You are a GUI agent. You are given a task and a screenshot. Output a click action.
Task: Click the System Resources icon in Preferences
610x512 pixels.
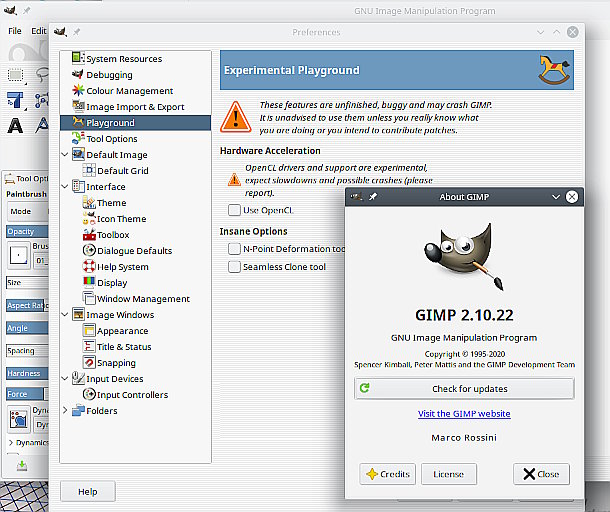pos(78,58)
